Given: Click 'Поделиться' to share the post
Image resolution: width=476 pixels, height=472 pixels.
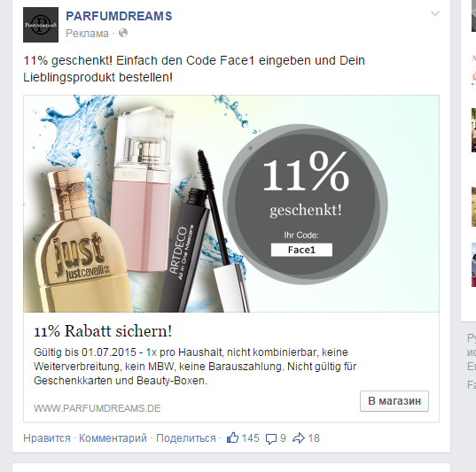Looking at the screenshot, I should 186,438.
